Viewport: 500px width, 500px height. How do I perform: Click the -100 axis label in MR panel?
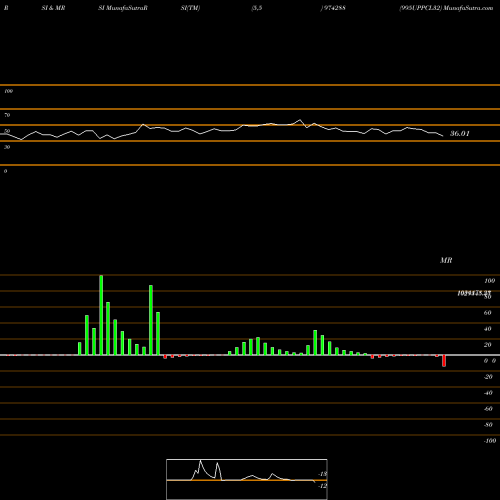[x=490, y=441]
